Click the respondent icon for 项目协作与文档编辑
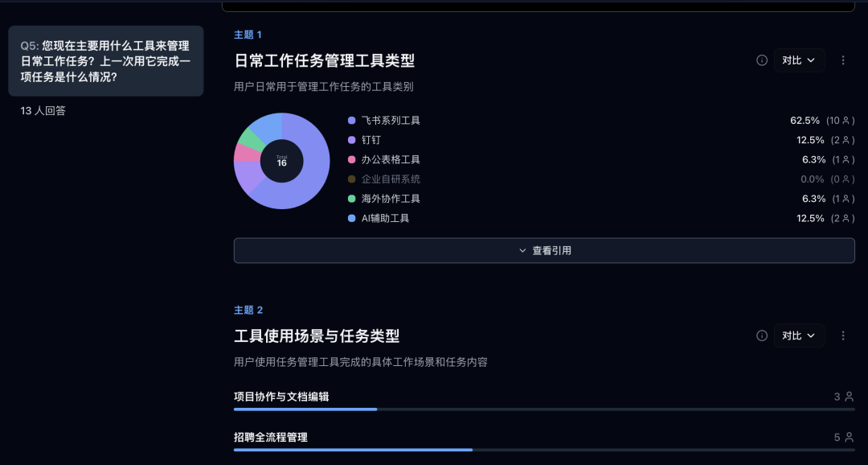Viewport: 868px width, 465px height. [849, 397]
